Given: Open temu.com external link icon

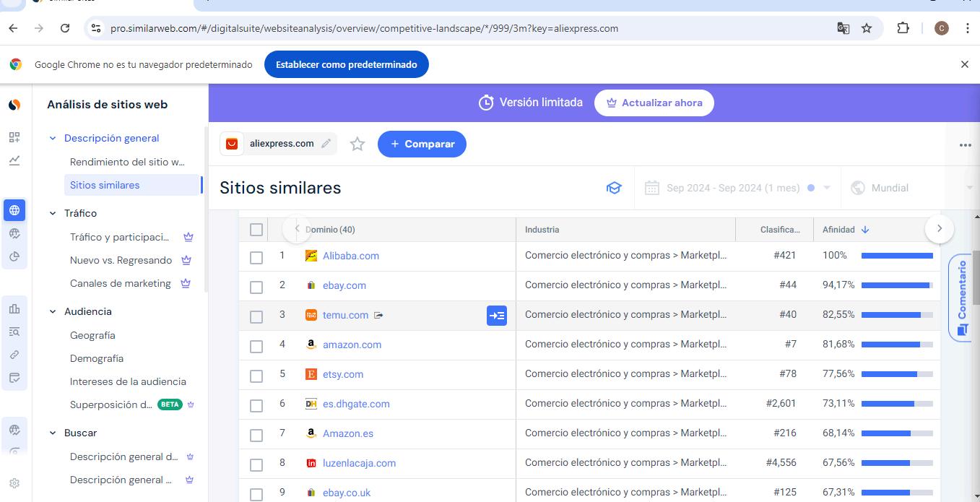Looking at the screenshot, I should (378, 315).
